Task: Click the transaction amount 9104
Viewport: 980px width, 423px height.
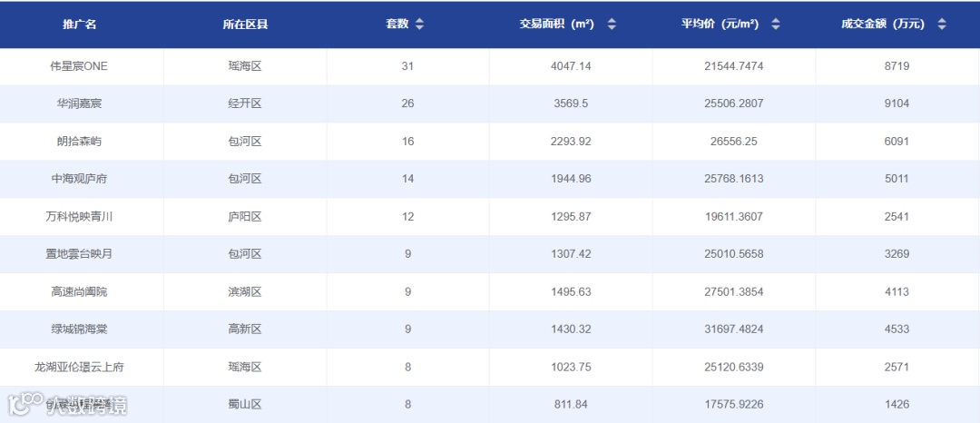Action: click(x=897, y=103)
